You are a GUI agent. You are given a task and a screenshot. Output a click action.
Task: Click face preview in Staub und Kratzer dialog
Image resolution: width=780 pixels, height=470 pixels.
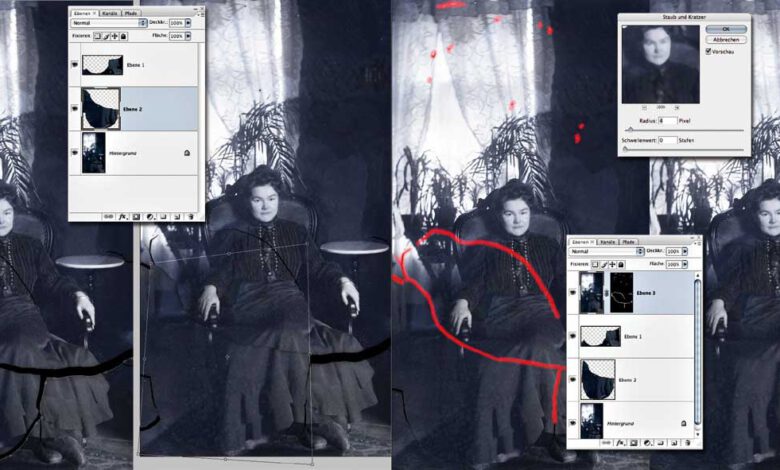click(661, 64)
